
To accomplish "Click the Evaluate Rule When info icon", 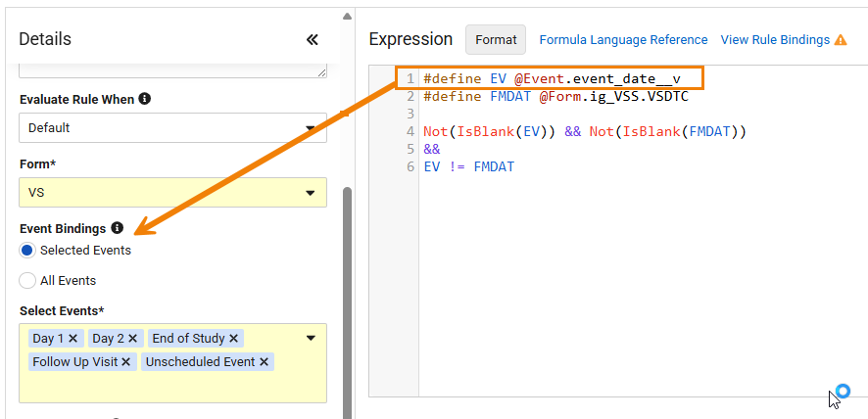I will (144, 99).
